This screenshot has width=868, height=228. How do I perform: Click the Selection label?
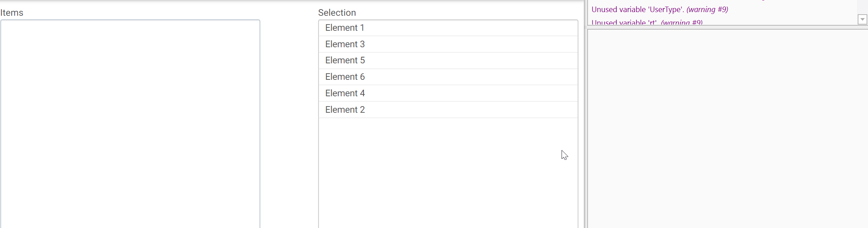click(x=337, y=13)
